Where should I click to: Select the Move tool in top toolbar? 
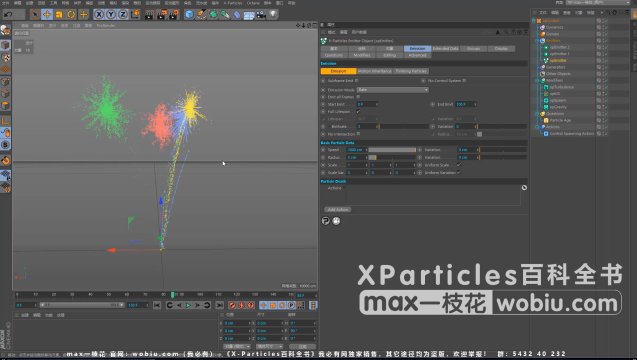47,15
